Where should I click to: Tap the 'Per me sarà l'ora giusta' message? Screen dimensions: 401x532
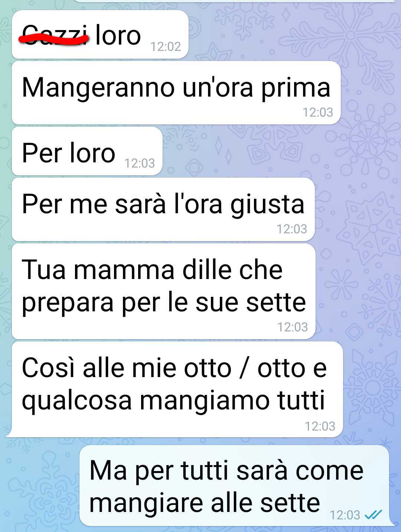[163, 210]
